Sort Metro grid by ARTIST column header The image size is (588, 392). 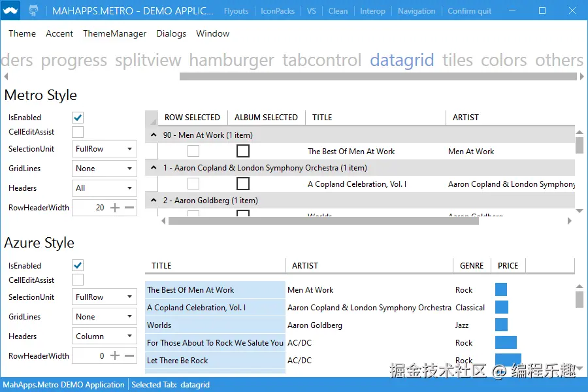(510, 118)
